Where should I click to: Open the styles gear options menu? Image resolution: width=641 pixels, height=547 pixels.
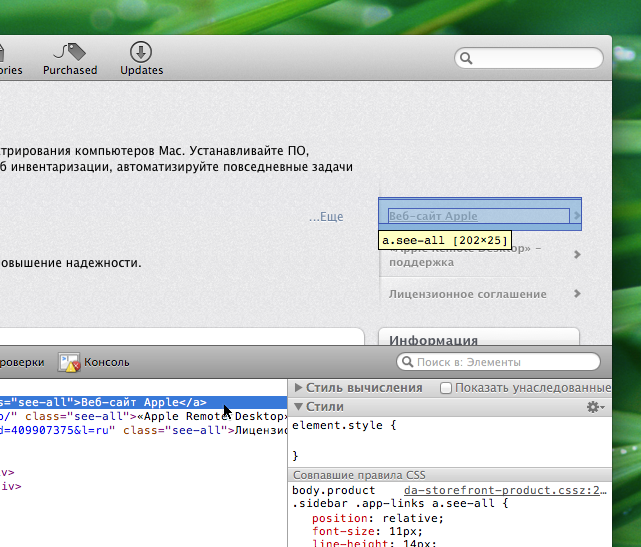[x=595, y=407]
